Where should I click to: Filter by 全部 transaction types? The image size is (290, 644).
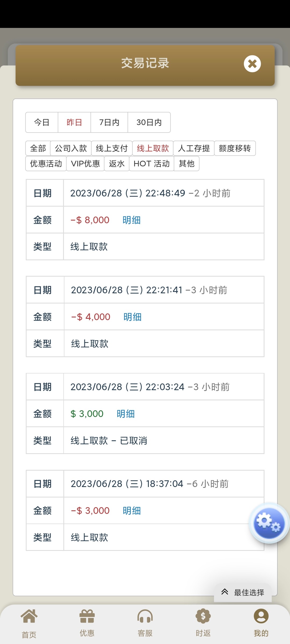pyautogui.click(x=38, y=148)
